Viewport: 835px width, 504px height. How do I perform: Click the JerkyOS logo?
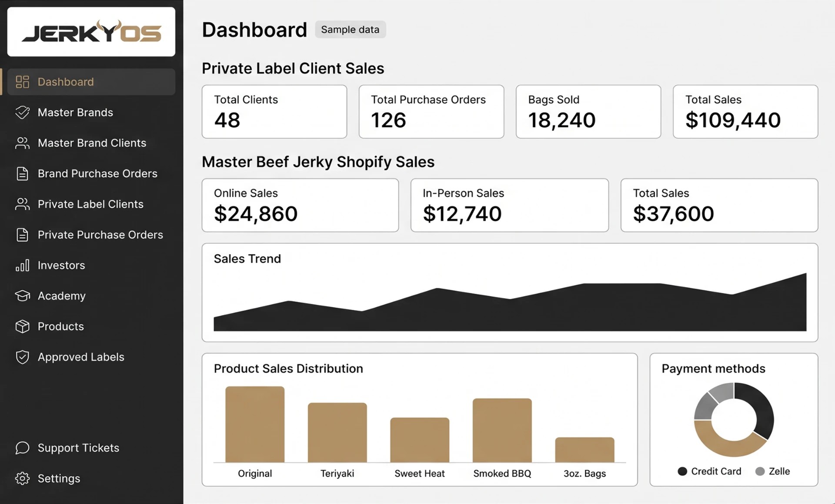tap(91, 32)
